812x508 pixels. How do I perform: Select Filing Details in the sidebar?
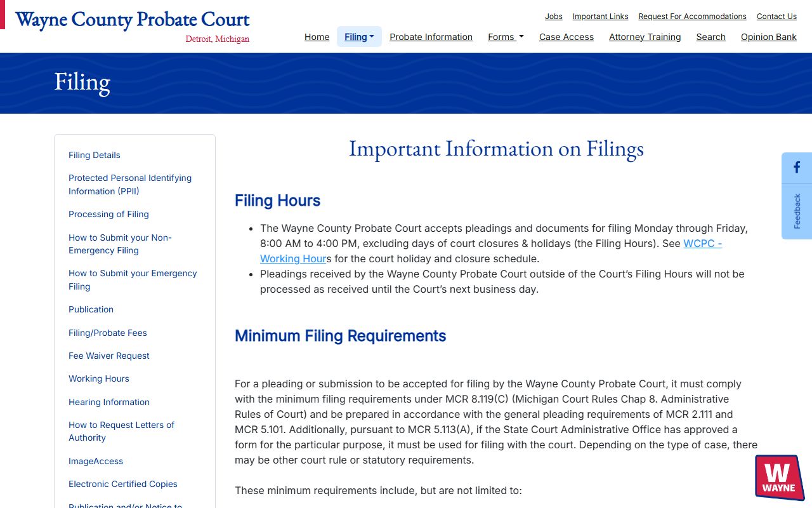94,155
